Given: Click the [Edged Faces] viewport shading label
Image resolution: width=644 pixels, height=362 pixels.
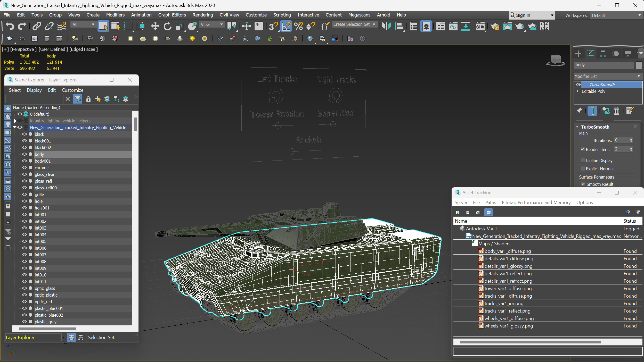Looking at the screenshot, I should (83, 49).
